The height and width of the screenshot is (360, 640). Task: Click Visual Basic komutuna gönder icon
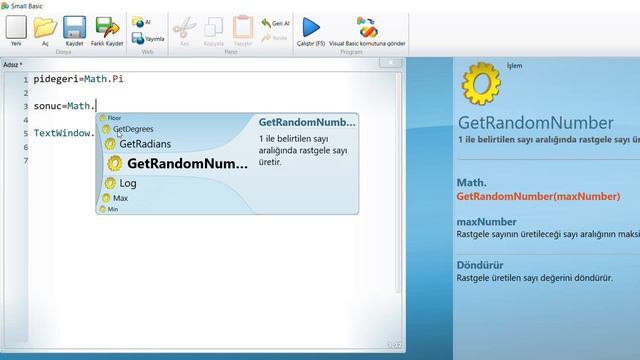point(367,27)
